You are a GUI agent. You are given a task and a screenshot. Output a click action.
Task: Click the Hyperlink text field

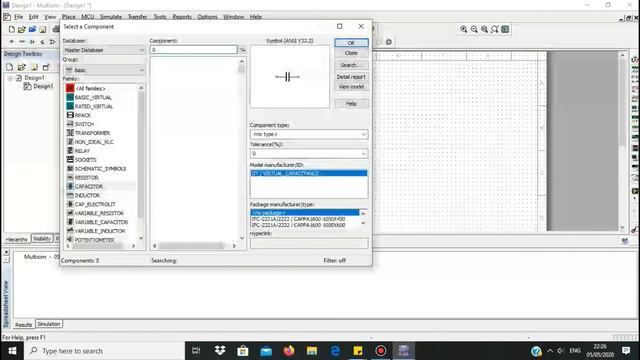309,243
